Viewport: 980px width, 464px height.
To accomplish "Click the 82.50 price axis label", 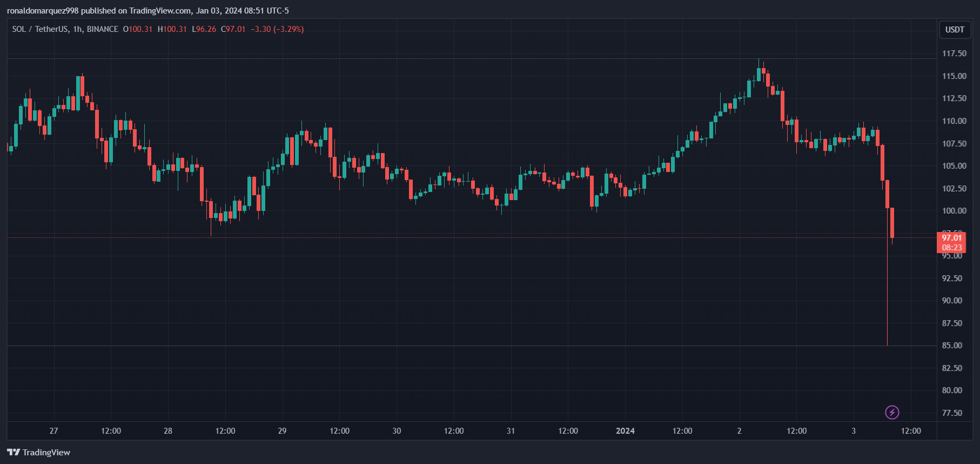I will click(x=952, y=368).
